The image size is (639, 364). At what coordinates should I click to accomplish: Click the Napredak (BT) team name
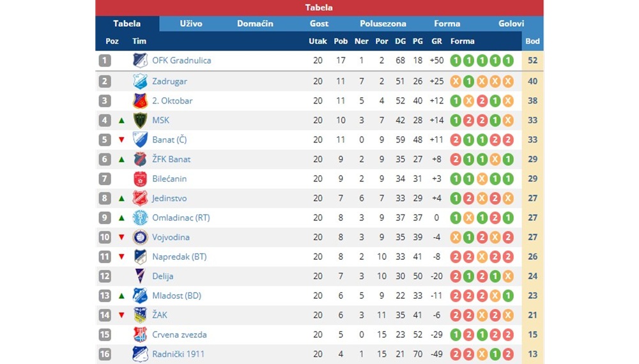point(180,257)
